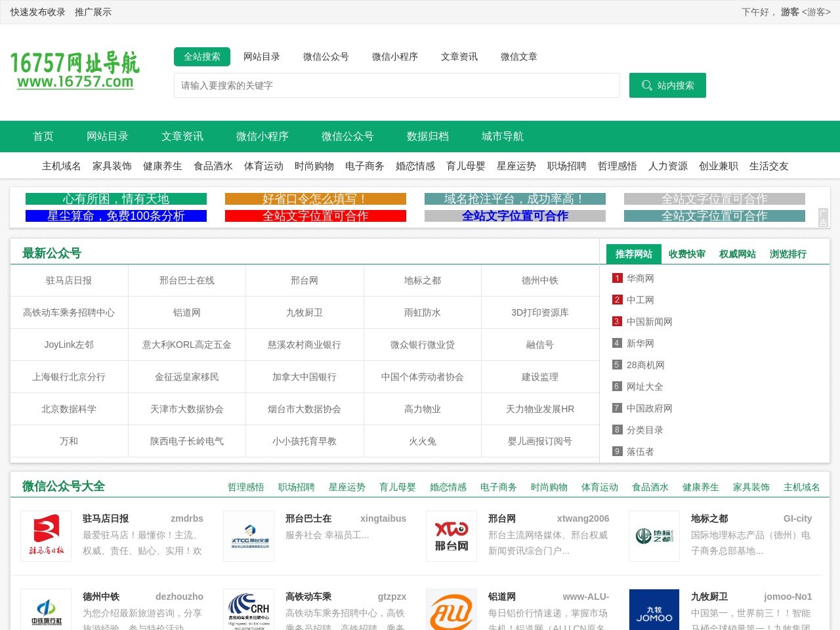Click the 域名抢注平台 ad banner

point(515,199)
